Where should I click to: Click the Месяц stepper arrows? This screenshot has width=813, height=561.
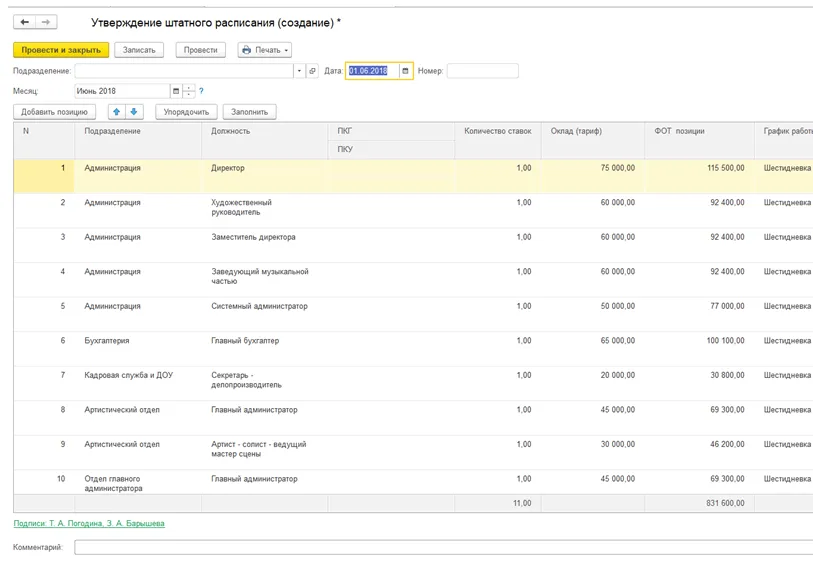tap(189, 91)
